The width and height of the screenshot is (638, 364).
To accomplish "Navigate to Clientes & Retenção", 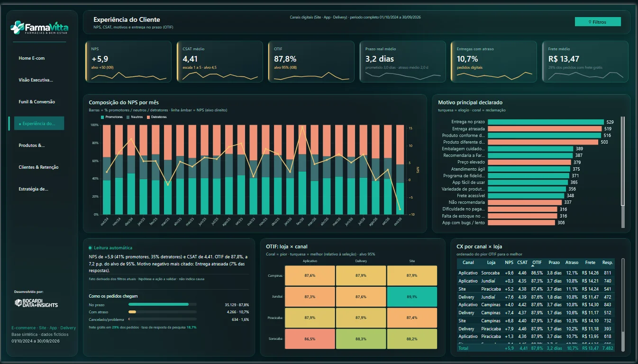I will point(39,167).
